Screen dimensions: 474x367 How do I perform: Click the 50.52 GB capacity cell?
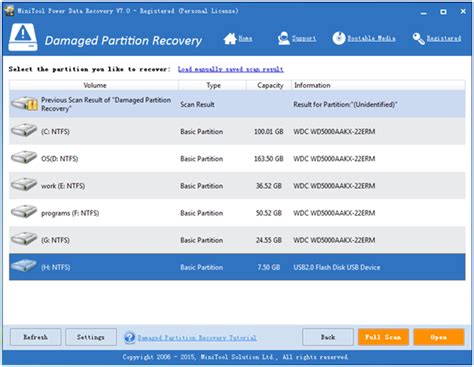tap(269, 213)
